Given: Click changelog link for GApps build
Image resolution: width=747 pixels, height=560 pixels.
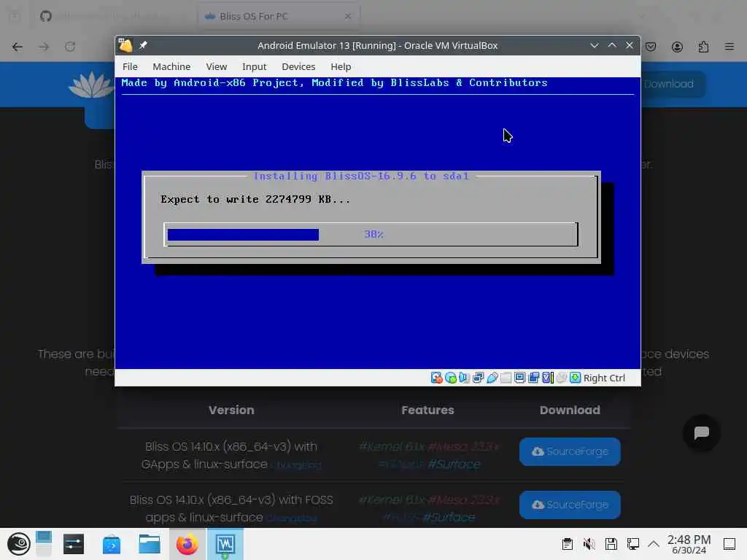Looking at the screenshot, I should coord(296,465).
